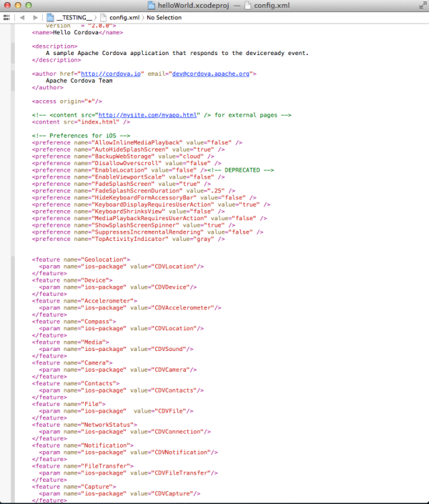Click the __TESTING__ project icon in jump bar
This screenshot has width=429, height=504.
point(50,17)
